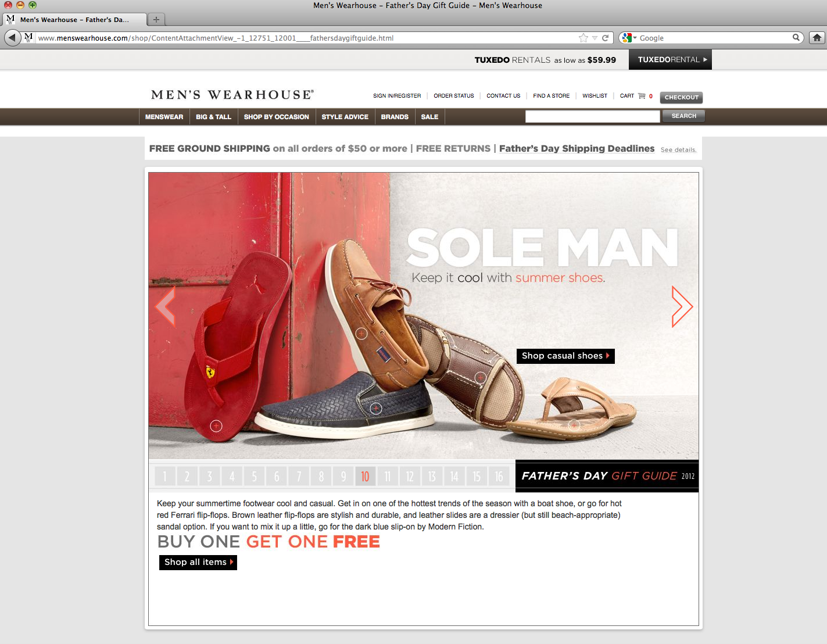Viewport: 827px width, 644px height.
Task: Click the shopping cart icon
Action: (642, 95)
